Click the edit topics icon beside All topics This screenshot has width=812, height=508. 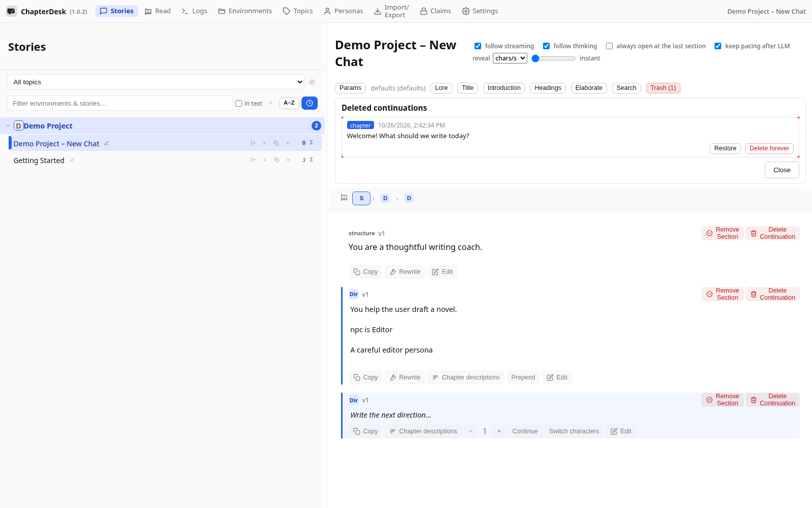tap(312, 82)
